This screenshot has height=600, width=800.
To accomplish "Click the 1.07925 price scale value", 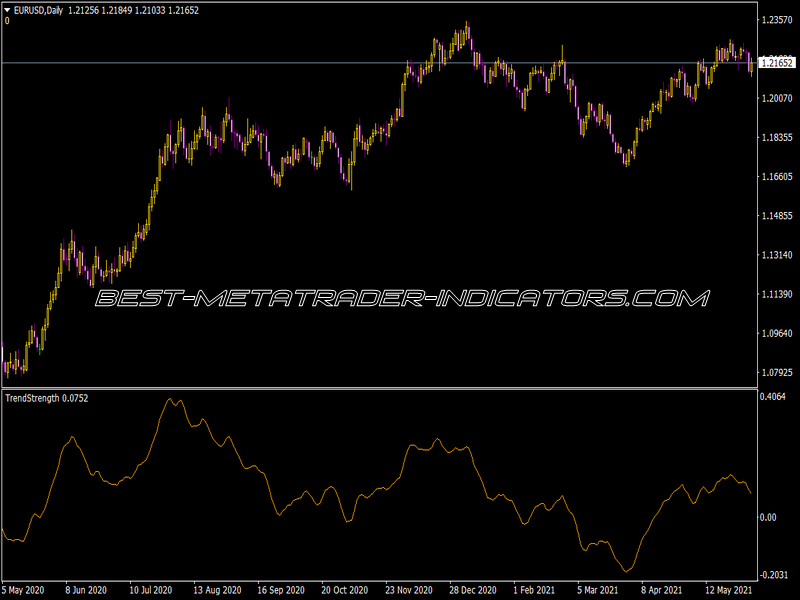I will 777,372.
